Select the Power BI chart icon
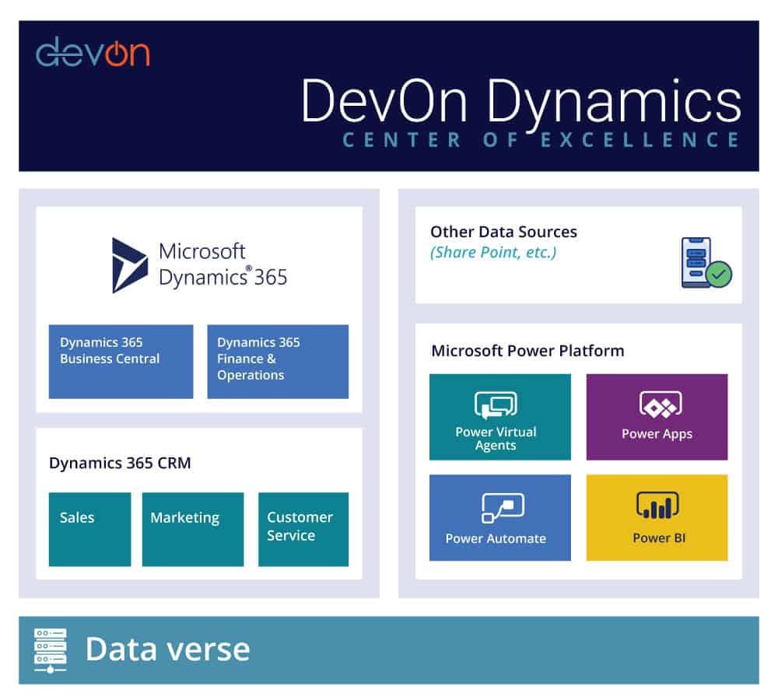The width and height of the screenshot is (778, 700). pos(657,506)
